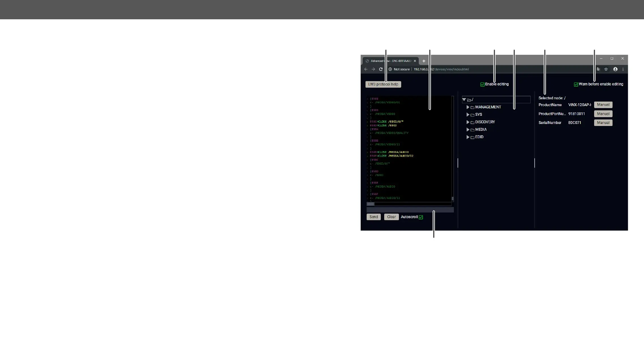Click the translate page icon
644x362 pixels.
point(598,69)
